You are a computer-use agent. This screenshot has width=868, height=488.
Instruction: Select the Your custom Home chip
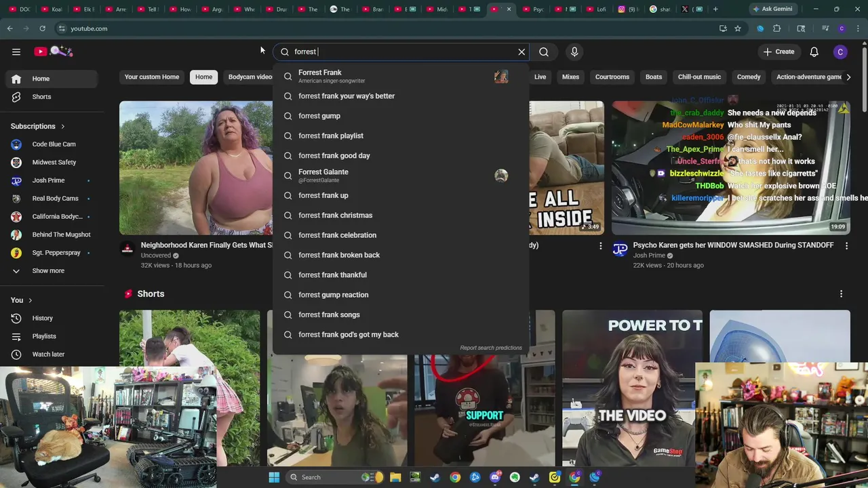pos(152,77)
